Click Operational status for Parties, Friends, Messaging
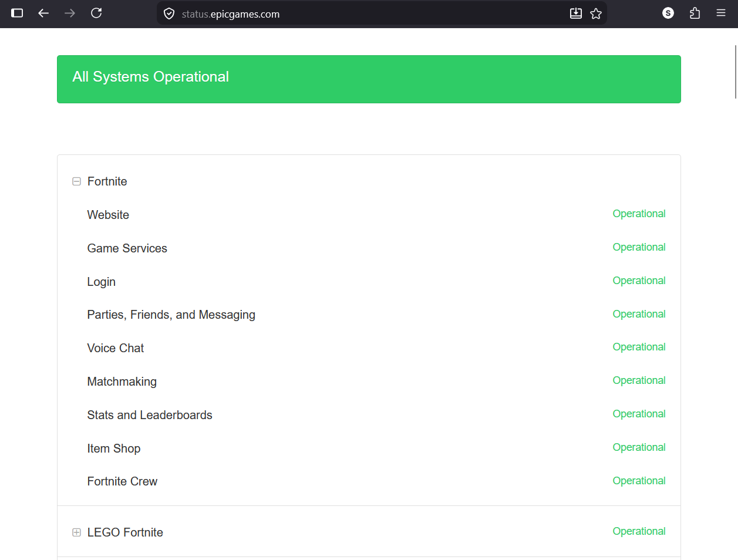This screenshot has height=560, width=738. tap(639, 314)
